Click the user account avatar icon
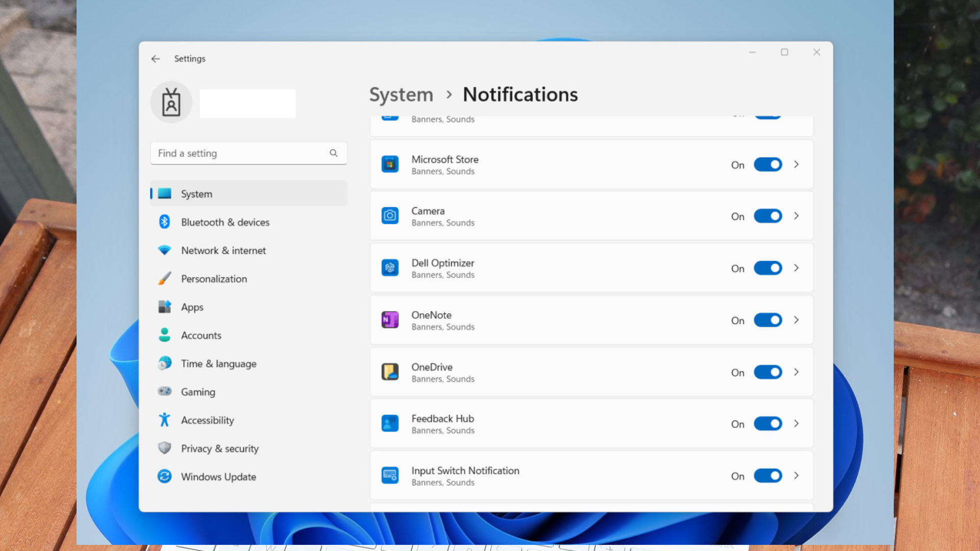The image size is (980, 551). [x=171, y=102]
